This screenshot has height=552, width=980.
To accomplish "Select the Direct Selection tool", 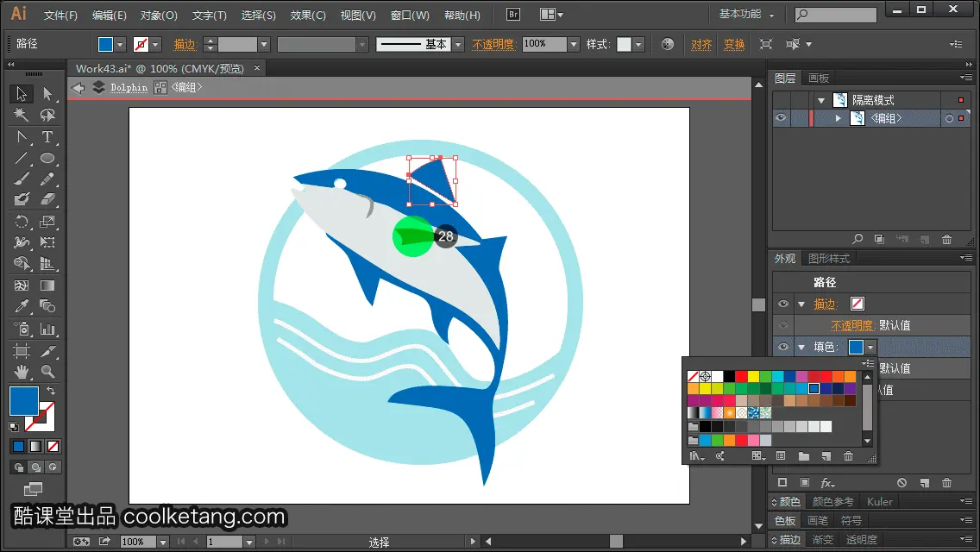I will pos(47,94).
